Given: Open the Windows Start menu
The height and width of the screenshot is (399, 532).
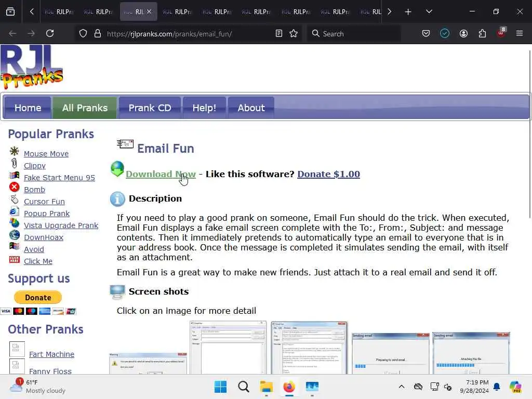Looking at the screenshot, I should (220, 387).
